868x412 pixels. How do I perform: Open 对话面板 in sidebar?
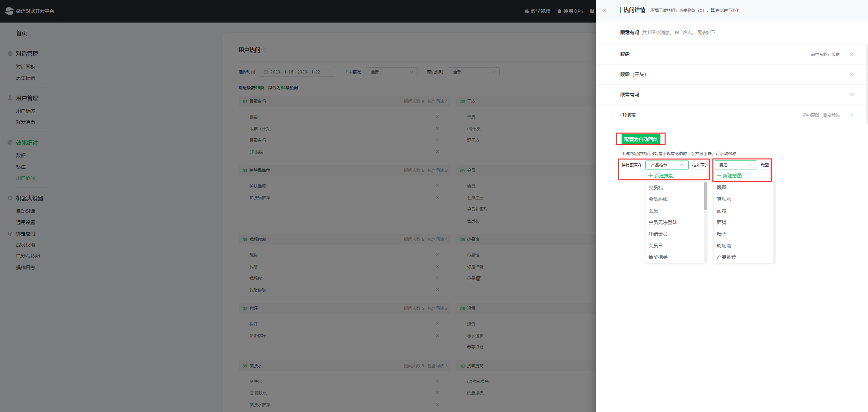26,67
